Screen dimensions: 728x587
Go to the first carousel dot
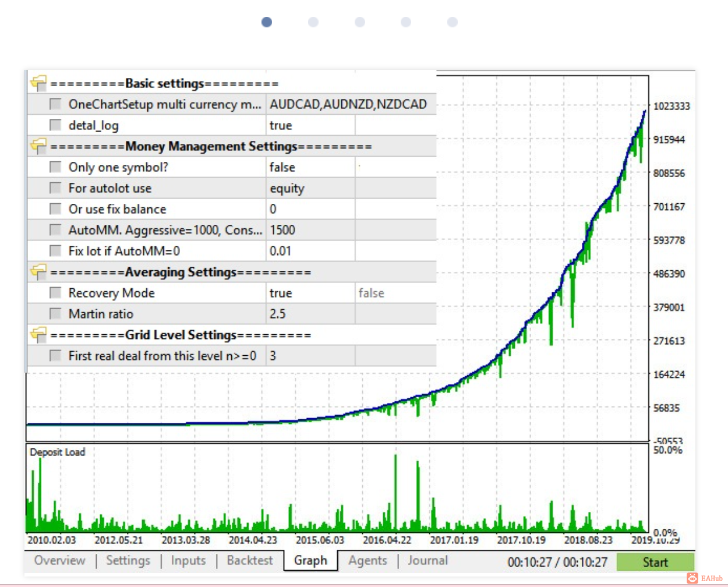(x=267, y=22)
